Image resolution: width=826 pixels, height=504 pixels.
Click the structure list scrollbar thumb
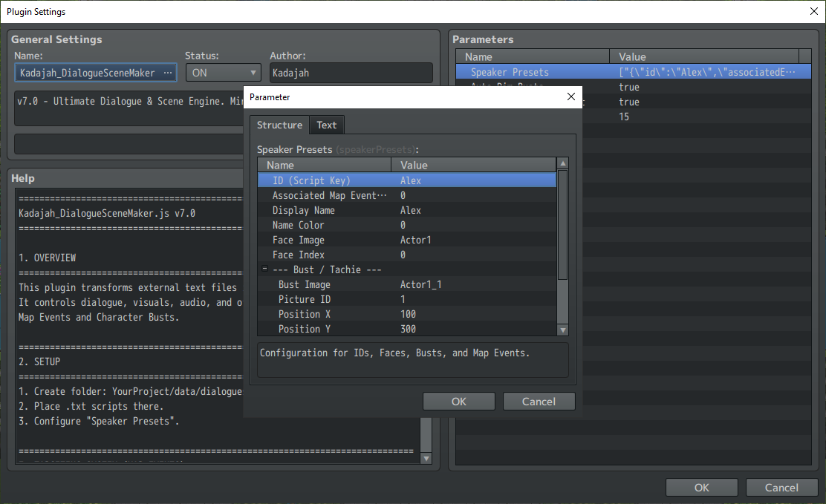click(562, 225)
